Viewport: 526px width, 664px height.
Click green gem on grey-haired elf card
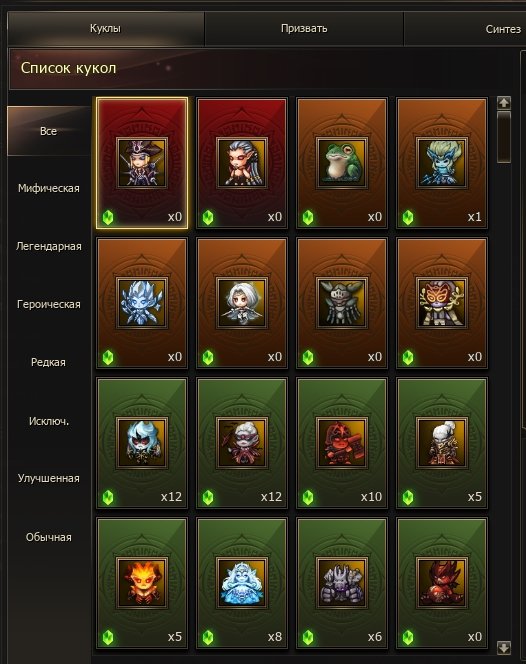(x=208, y=218)
